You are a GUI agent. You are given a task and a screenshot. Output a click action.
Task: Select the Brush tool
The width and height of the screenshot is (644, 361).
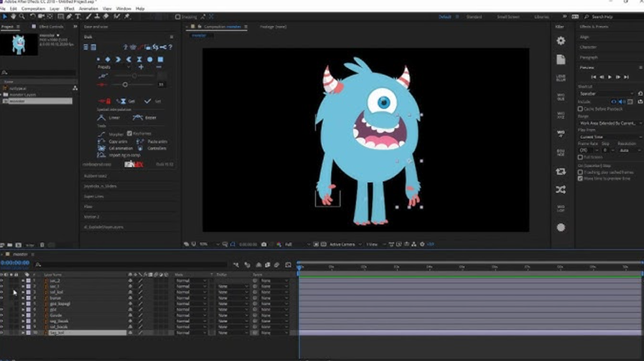[89, 17]
